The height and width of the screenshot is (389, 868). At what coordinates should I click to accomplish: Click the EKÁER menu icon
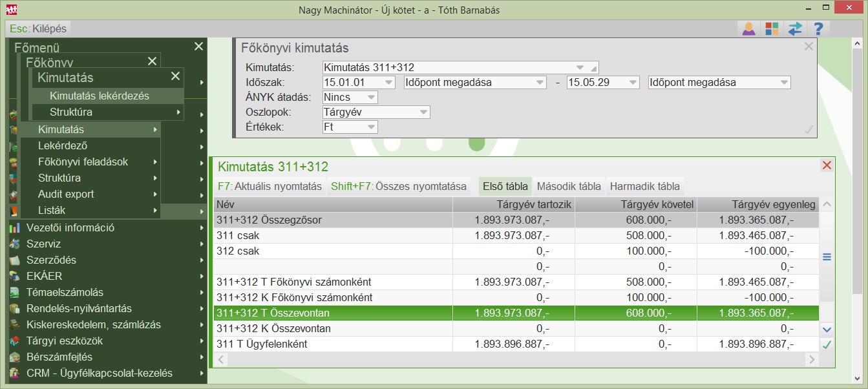pyautogui.click(x=15, y=276)
